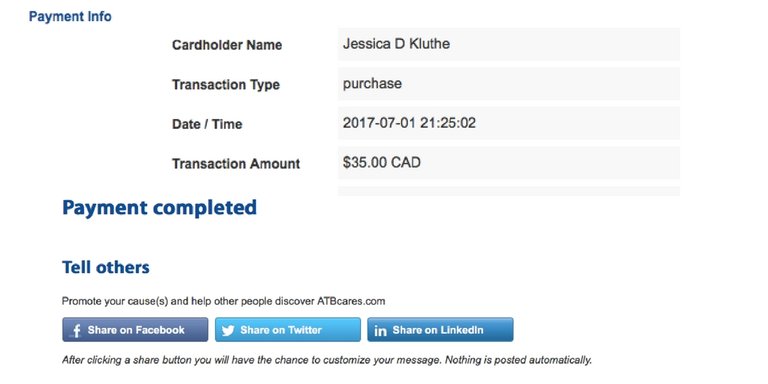Click the Tell others heading
Image resolution: width=768 pixels, height=384 pixels.
tap(106, 267)
